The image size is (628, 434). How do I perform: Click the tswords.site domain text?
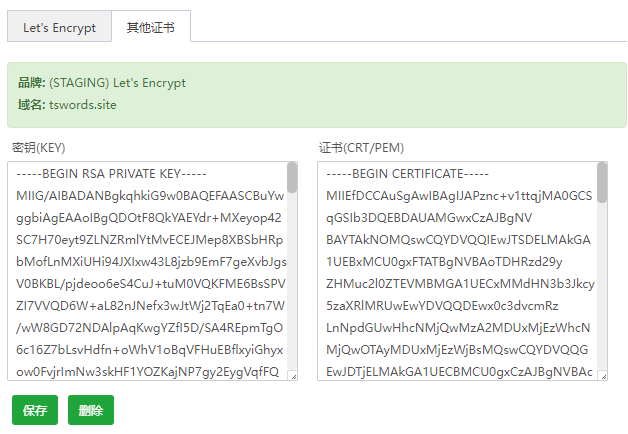tap(83, 105)
